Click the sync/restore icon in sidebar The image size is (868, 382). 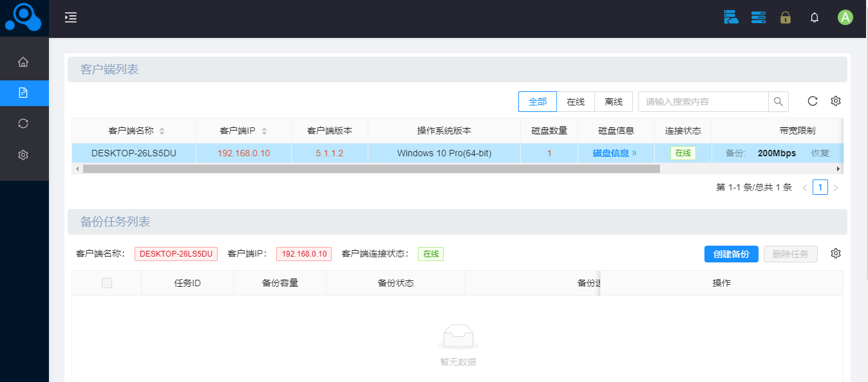tap(23, 123)
